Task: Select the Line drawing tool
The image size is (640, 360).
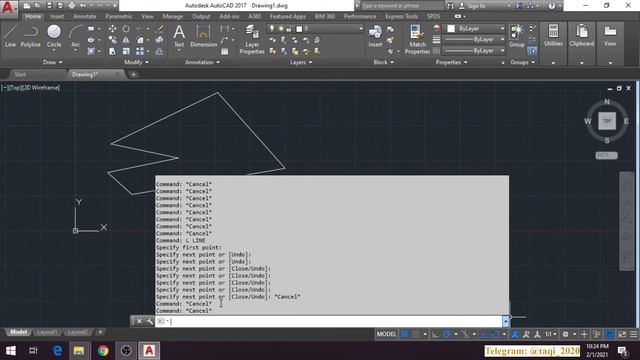Action: pos(10,36)
